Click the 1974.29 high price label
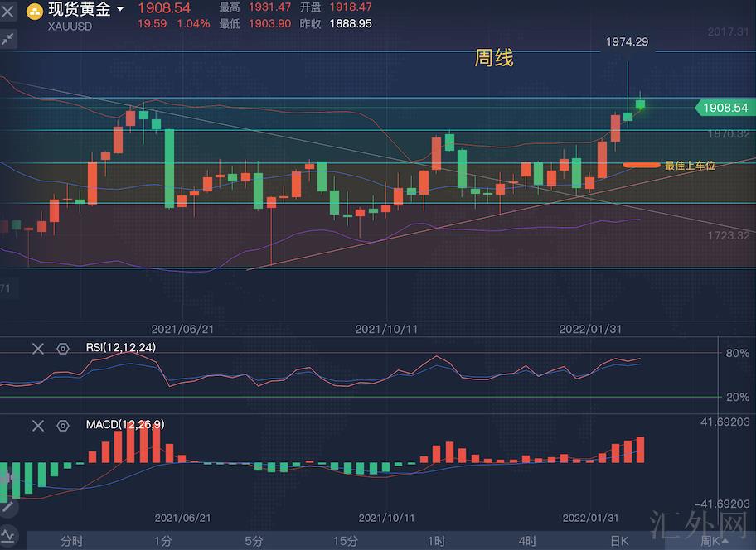 click(x=627, y=42)
